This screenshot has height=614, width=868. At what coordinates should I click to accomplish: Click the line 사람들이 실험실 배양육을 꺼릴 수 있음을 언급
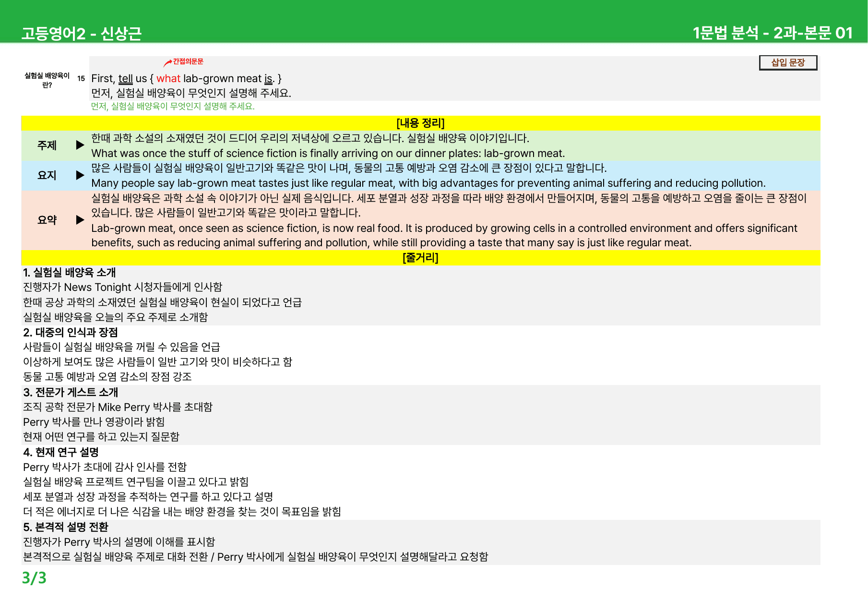pyautogui.click(x=122, y=347)
